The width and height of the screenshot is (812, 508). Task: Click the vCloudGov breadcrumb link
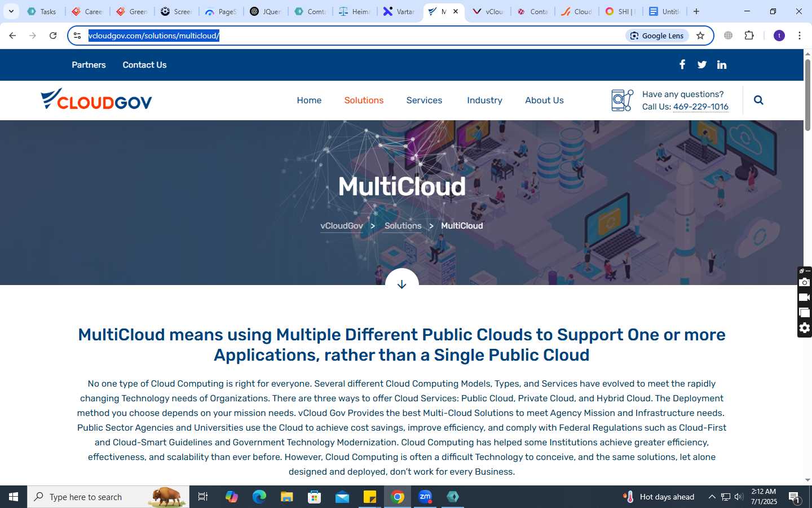pos(342,226)
